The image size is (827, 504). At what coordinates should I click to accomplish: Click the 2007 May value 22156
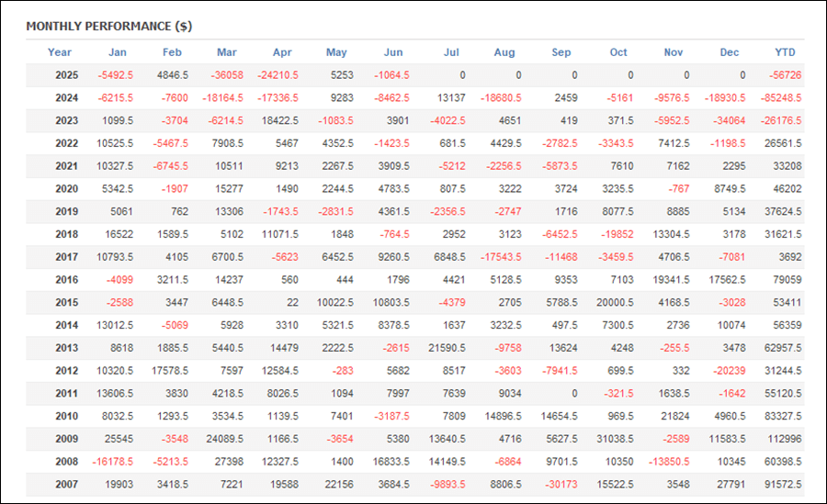click(x=338, y=484)
